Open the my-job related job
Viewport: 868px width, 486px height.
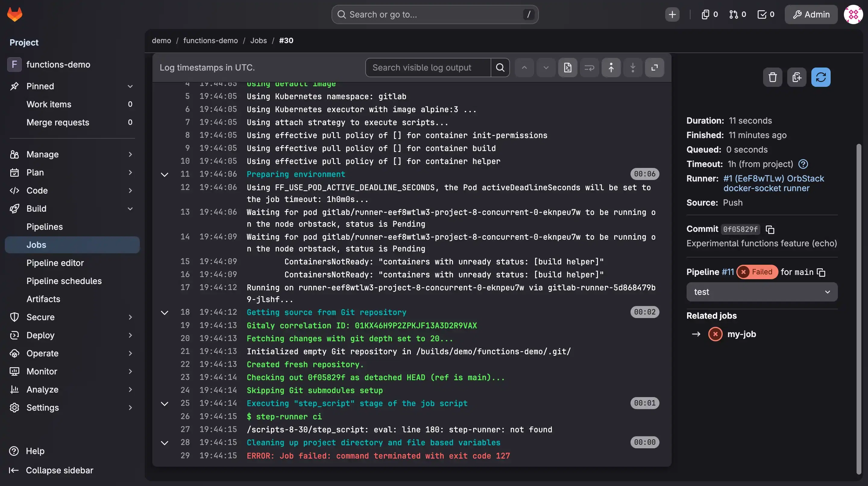[742, 334]
